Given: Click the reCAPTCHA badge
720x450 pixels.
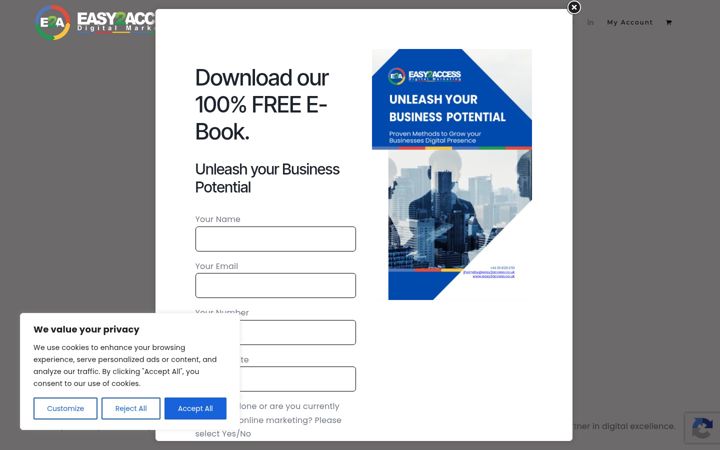Looking at the screenshot, I should [702, 428].
